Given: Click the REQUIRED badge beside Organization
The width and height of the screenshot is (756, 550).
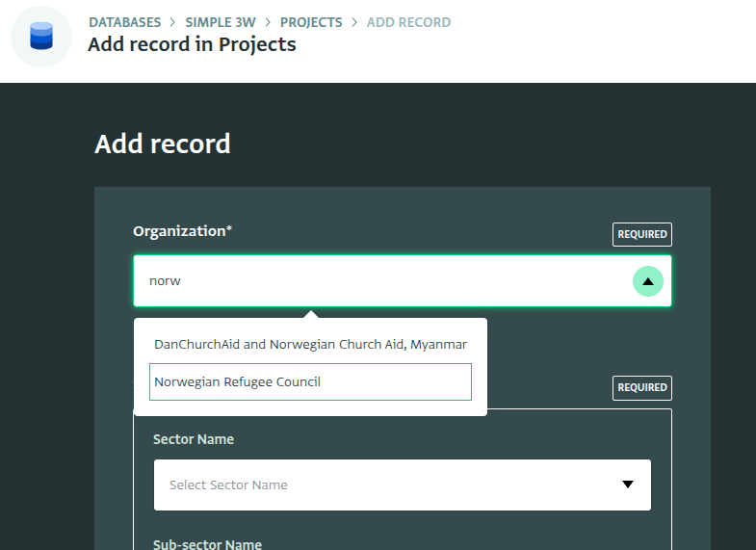Looking at the screenshot, I should tap(642, 234).
